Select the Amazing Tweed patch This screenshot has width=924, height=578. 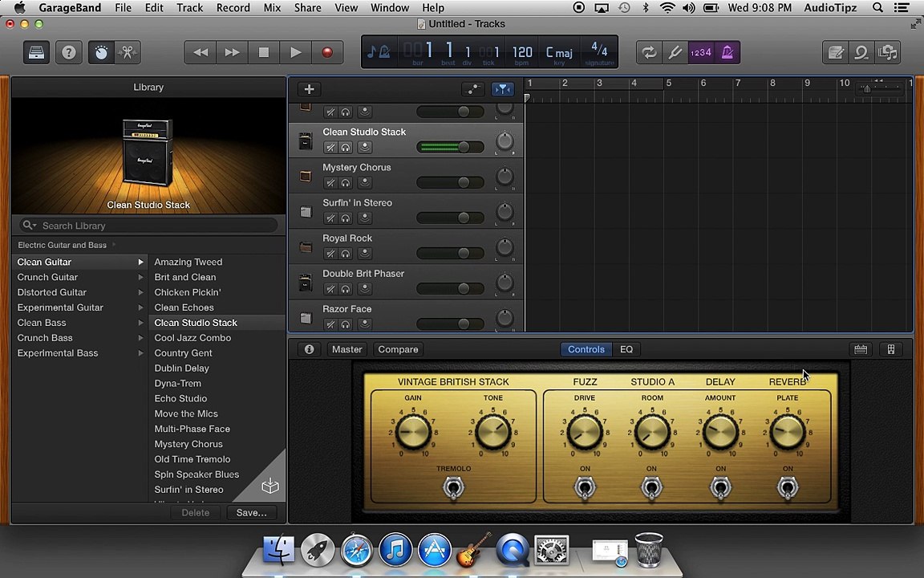point(188,262)
